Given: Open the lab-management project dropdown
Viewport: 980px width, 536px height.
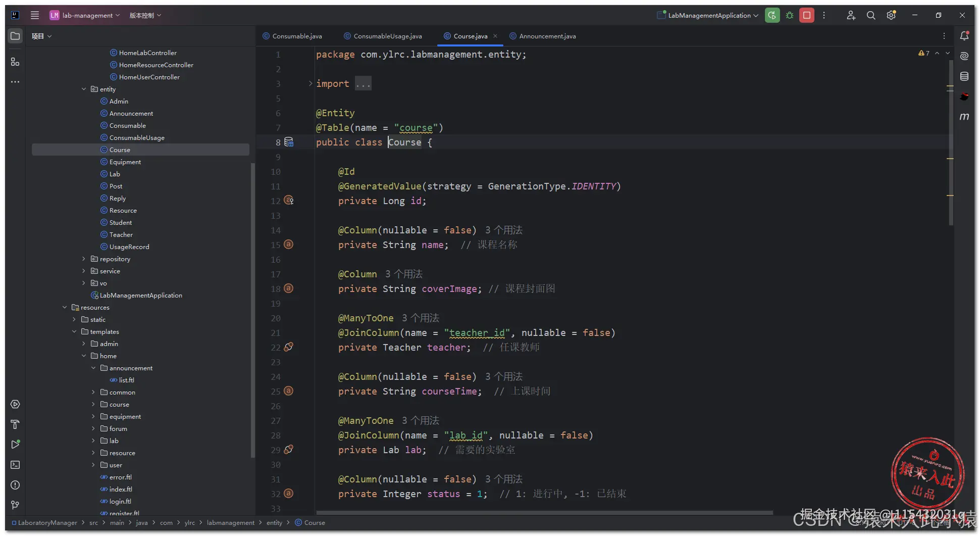Looking at the screenshot, I should click(85, 15).
